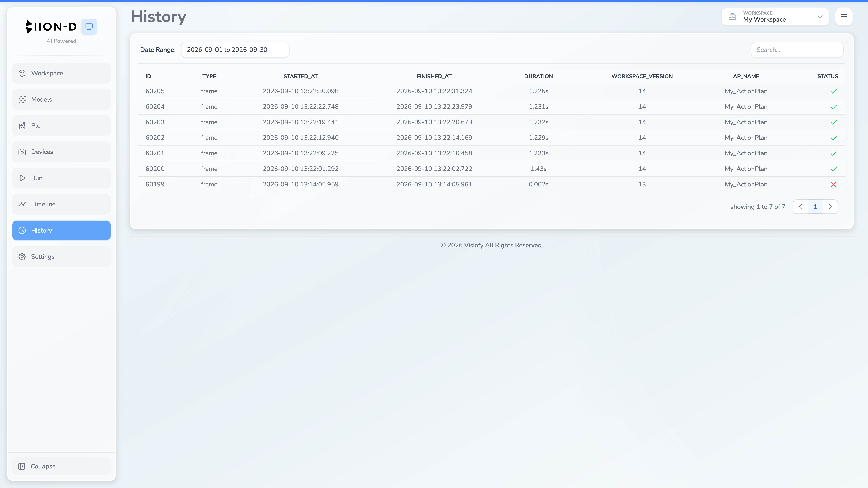Viewport: 868px width, 488px height.
Task: Click the IION-D logo
Action: [51, 27]
